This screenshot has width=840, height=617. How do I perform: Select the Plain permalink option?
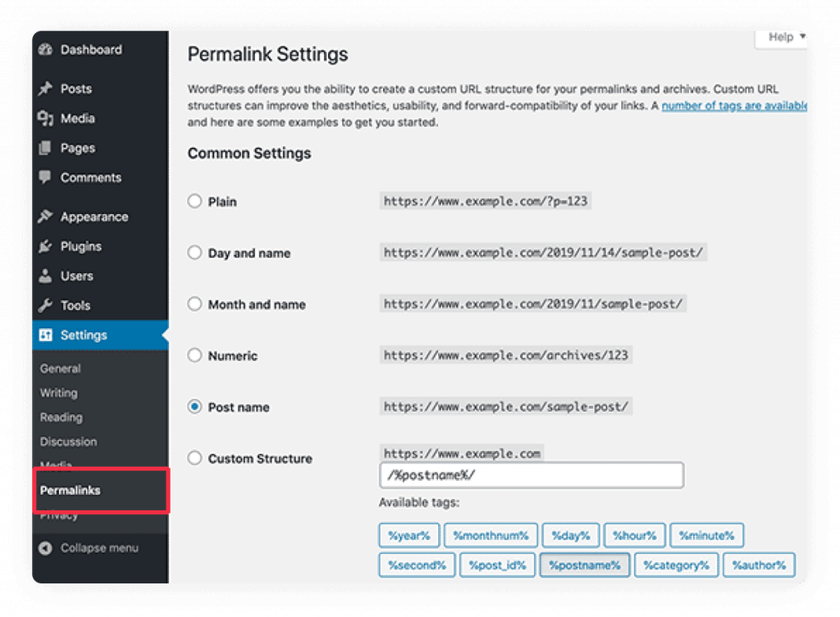[194, 201]
